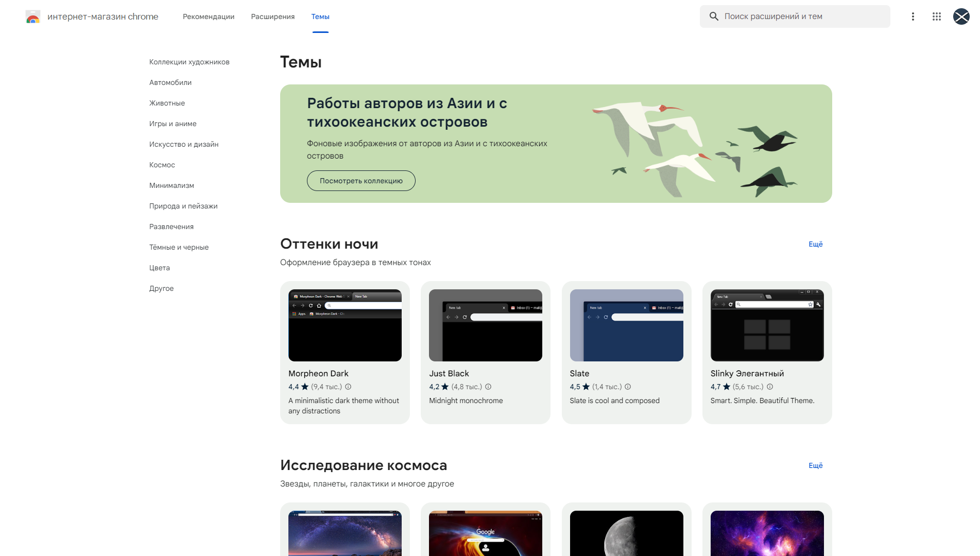
Task: Open the Slate theme thumbnail
Action: [x=627, y=325]
